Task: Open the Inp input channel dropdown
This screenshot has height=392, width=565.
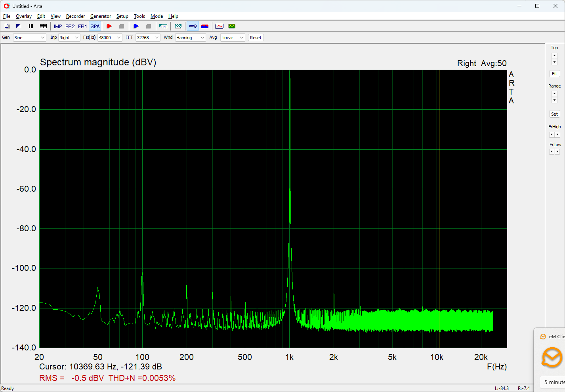Action: click(69, 38)
